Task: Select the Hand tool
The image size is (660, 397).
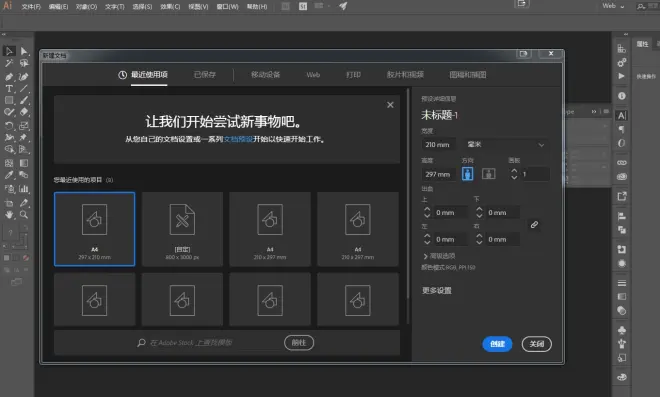Action: click(x=9, y=215)
